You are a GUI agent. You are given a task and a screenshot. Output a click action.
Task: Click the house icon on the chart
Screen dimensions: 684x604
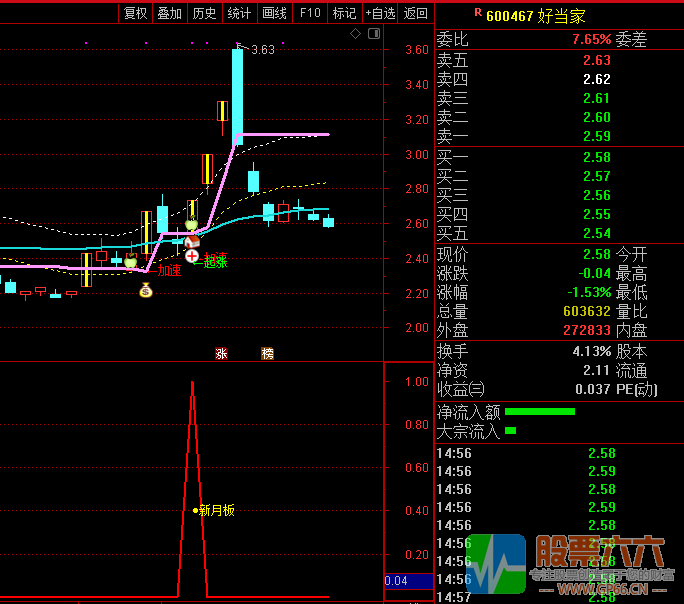[192, 240]
